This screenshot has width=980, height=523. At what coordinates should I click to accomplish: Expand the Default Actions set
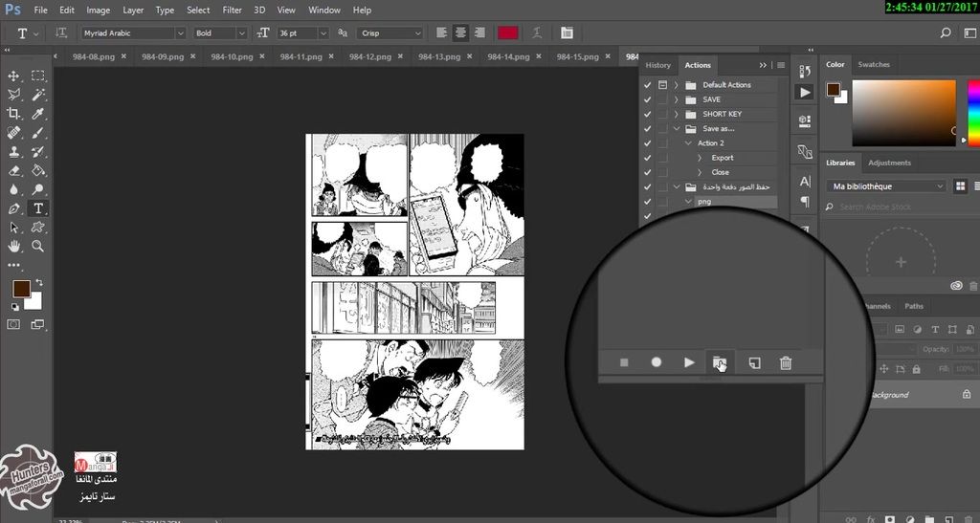pos(677,85)
